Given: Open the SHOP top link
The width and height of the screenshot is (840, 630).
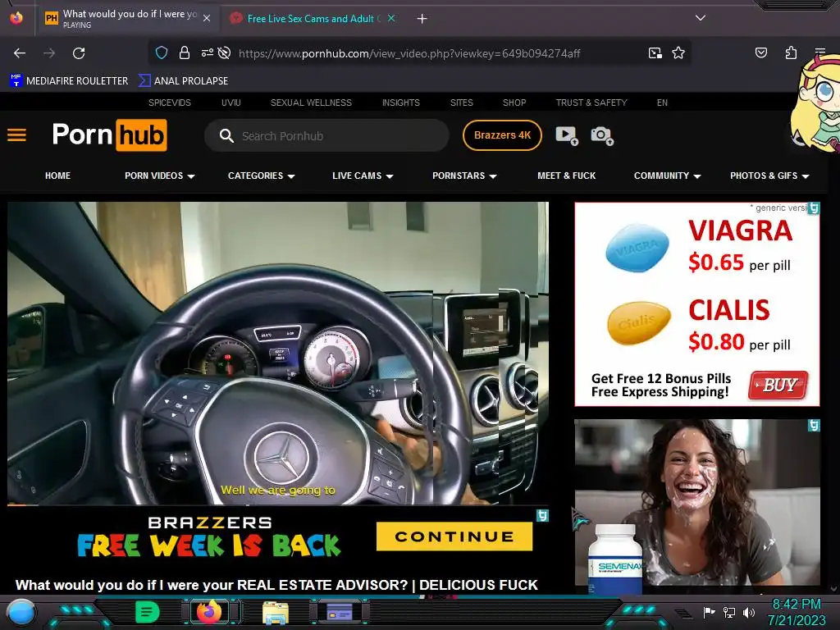Looking at the screenshot, I should [514, 103].
